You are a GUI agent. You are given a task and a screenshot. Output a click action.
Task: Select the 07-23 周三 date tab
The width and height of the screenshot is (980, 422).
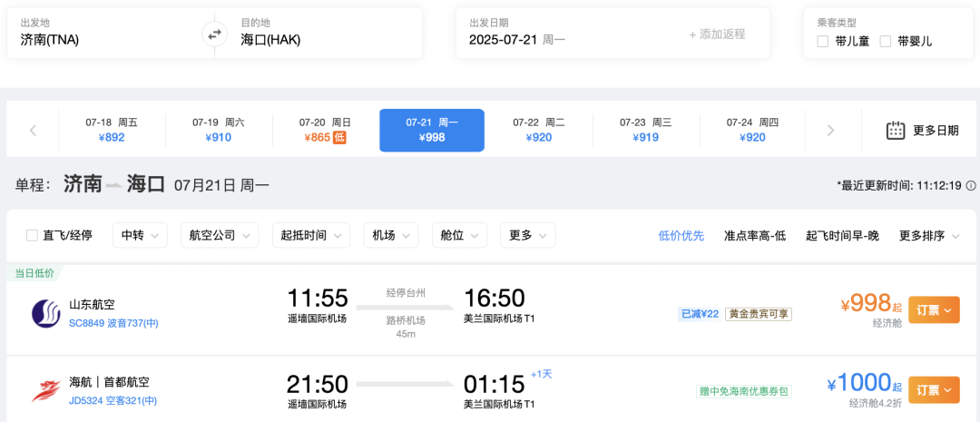(x=646, y=130)
